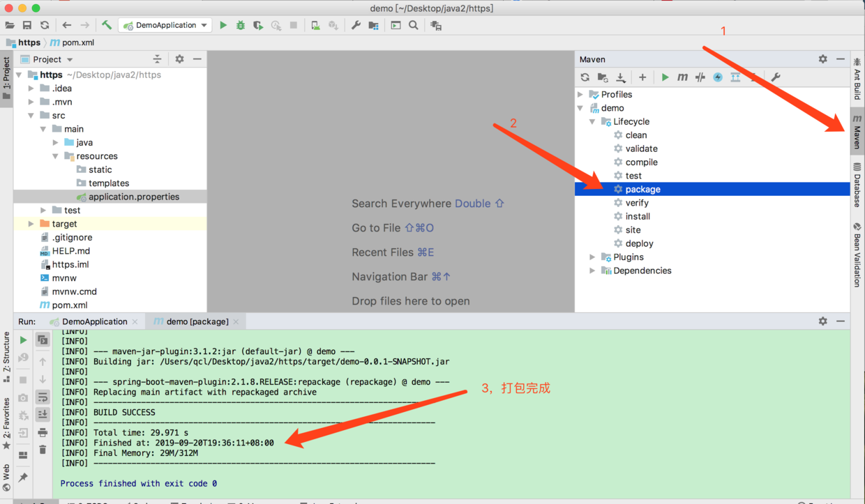The image size is (865, 504).
Task: Click the Save All disk icon
Action: click(x=27, y=25)
